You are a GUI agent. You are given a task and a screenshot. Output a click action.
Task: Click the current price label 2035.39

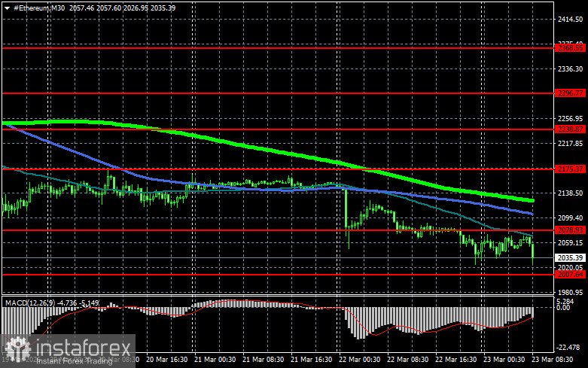[x=571, y=258]
